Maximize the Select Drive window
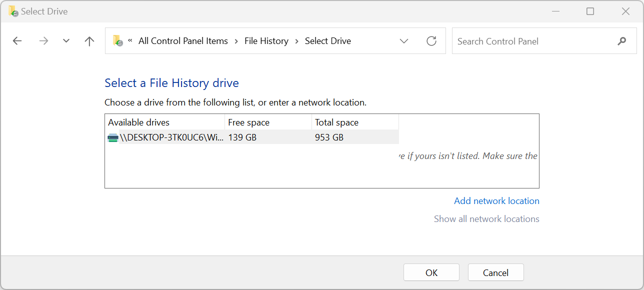This screenshot has height=290, width=644. pyautogui.click(x=590, y=11)
